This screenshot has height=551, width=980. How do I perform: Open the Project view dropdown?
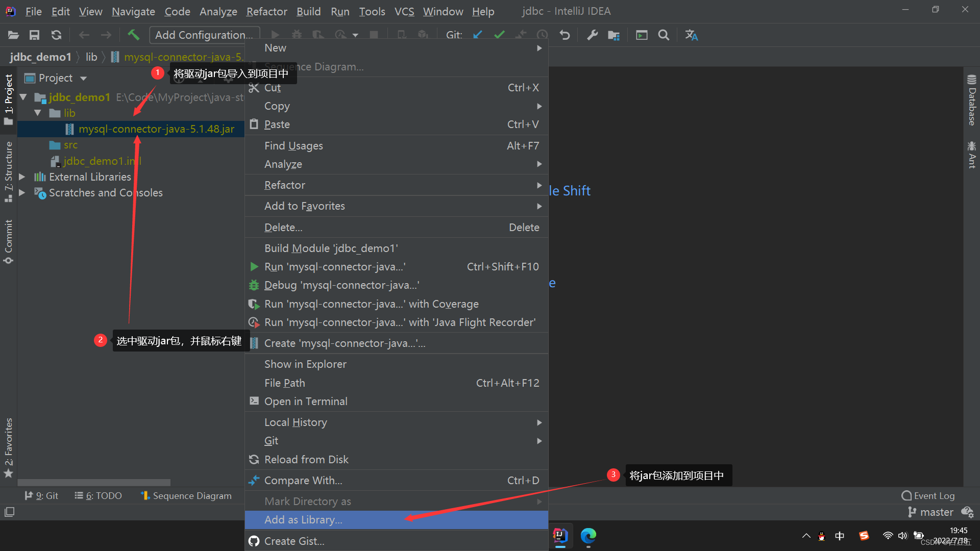click(x=83, y=78)
